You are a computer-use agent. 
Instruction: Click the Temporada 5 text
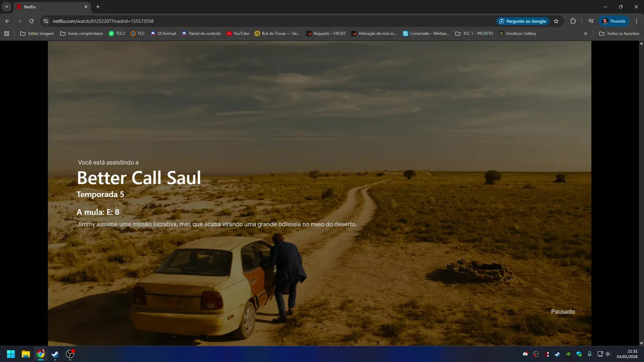click(x=100, y=195)
